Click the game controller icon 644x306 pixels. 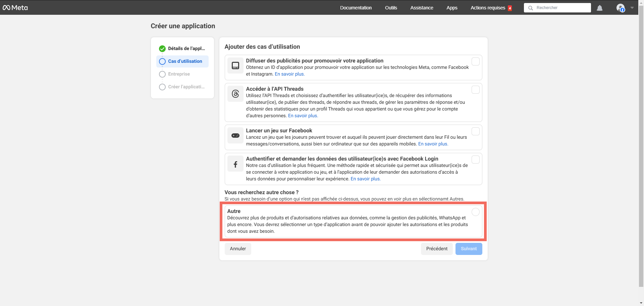(235, 135)
